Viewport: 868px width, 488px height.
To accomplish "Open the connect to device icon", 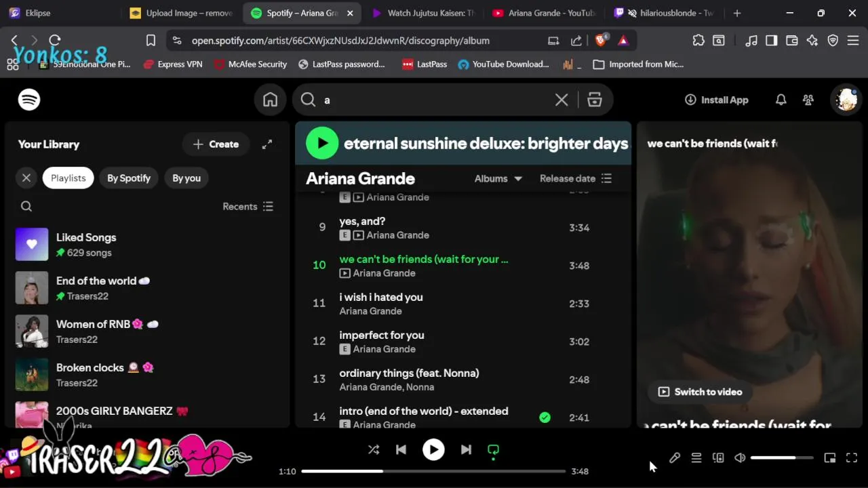I will click(718, 458).
